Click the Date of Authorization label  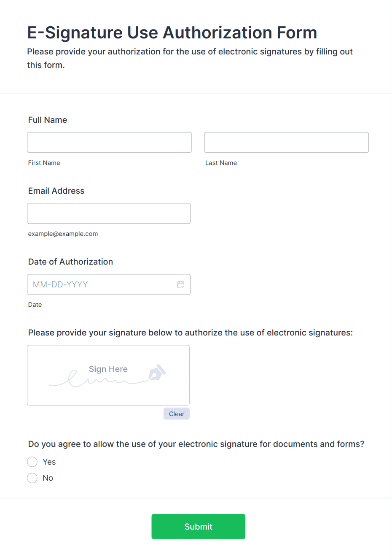[71, 262]
